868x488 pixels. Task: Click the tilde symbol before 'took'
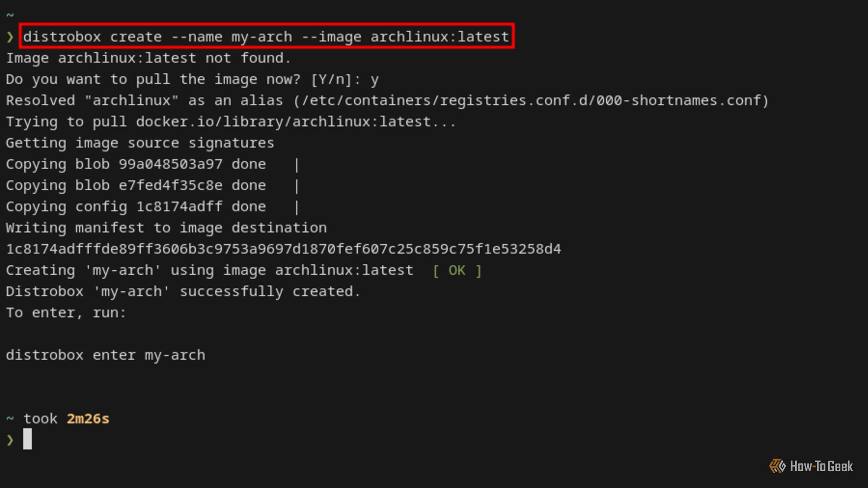point(10,419)
